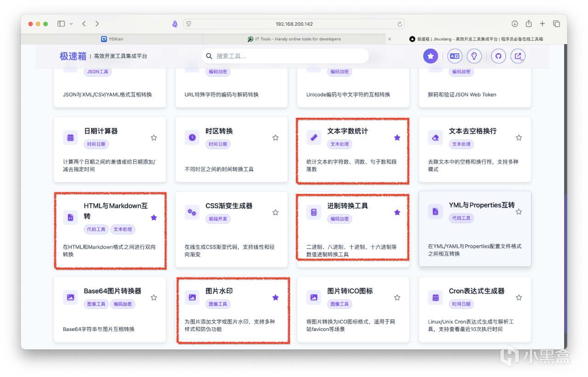Image resolution: width=588 pixels, height=377 pixels.
Task: Click the document icon on YML与Properties互转 card
Action: point(435,211)
